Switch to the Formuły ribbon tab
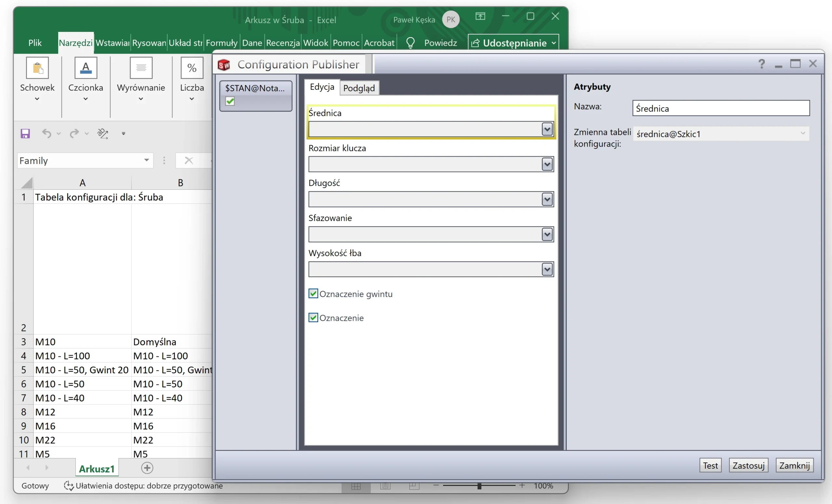Viewport: 832px width, 504px height. coord(222,43)
